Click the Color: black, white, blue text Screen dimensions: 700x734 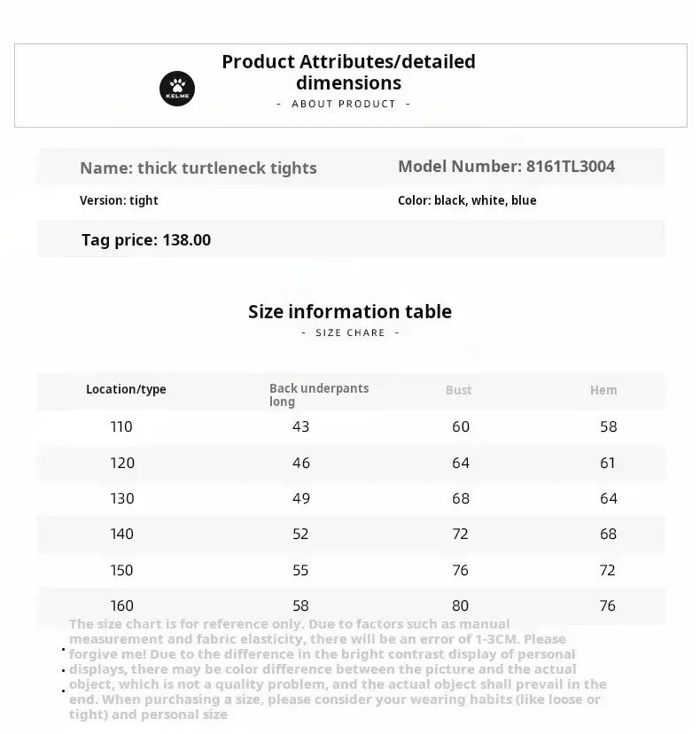[467, 200]
